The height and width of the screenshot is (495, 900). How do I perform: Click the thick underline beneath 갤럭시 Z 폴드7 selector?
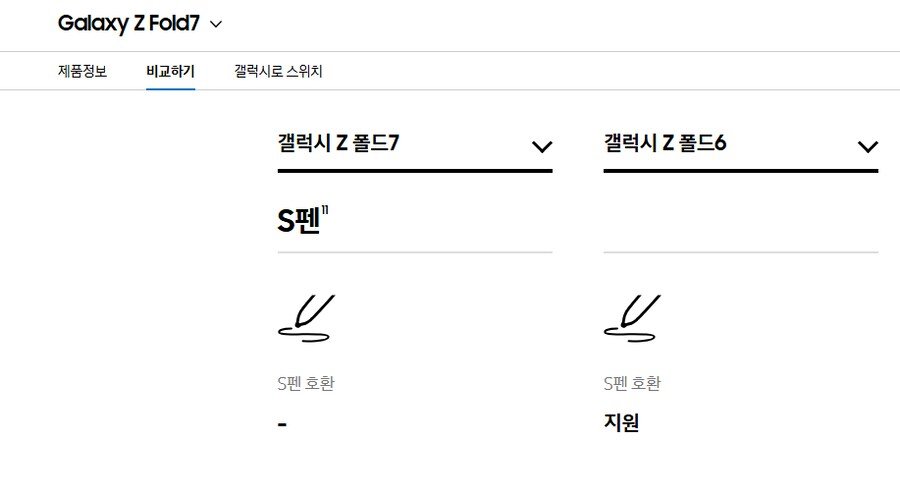point(415,171)
